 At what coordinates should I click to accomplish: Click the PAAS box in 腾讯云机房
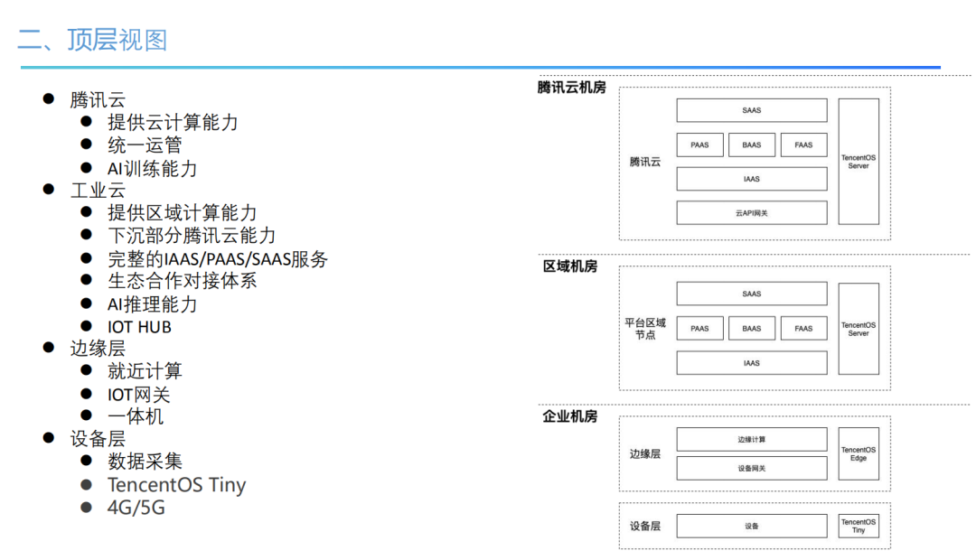point(699,145)
